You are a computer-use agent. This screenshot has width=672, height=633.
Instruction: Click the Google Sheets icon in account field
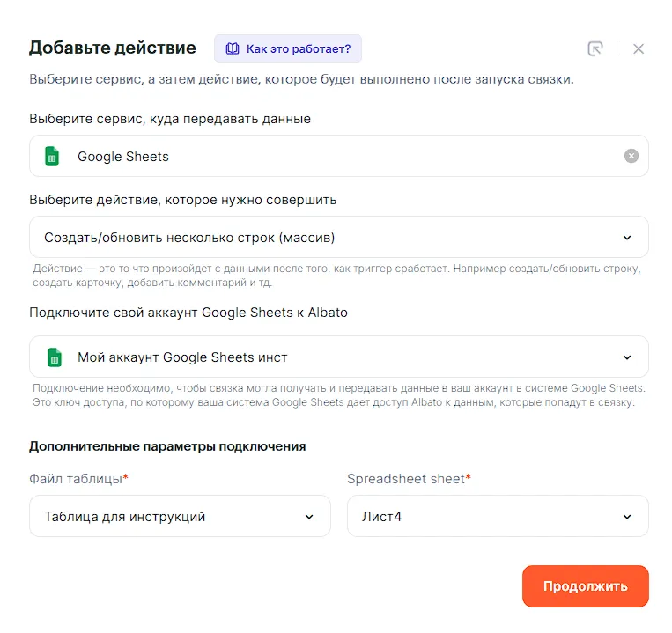point(52,357)
